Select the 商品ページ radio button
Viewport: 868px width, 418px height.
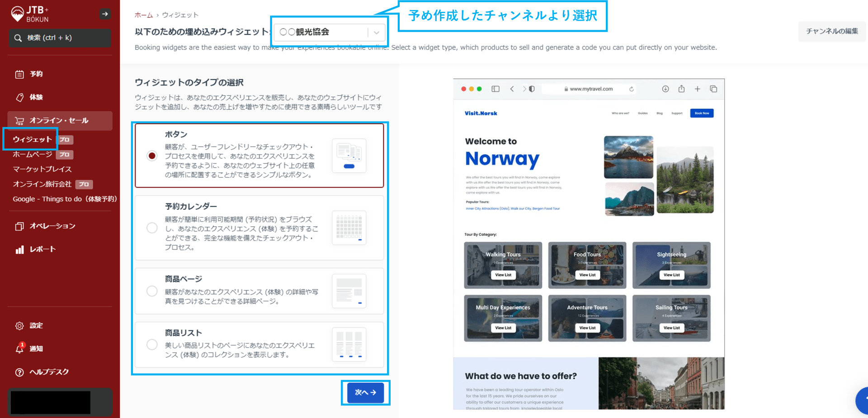click(x=152, y=291)
